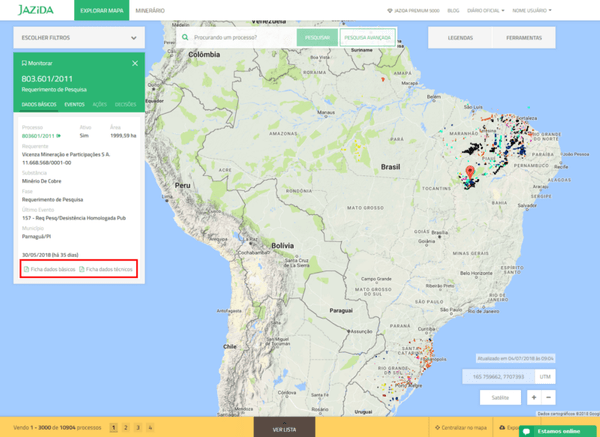The image size is (600, 437).
Task: Open the Nome Usuário account dropdown
Action: (x=531, y=10)
